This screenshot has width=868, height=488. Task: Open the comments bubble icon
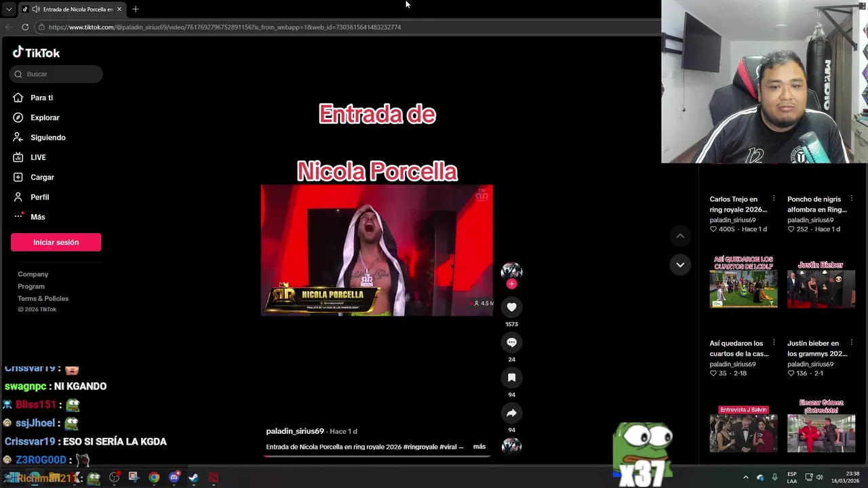click(511, 342)
